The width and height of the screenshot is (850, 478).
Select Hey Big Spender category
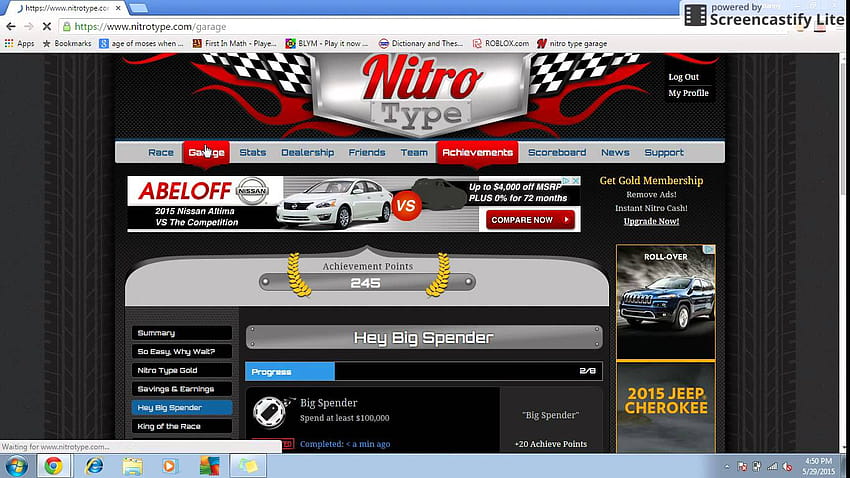(182, 408)
